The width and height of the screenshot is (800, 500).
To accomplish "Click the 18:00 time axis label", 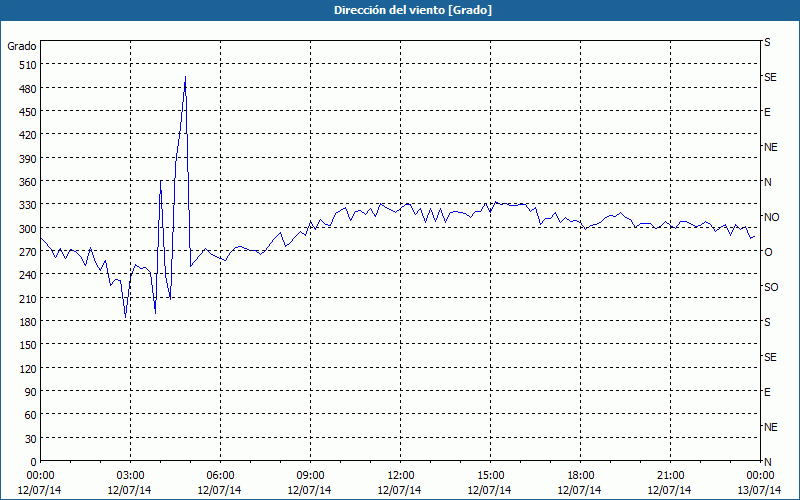I will (581, 476).
